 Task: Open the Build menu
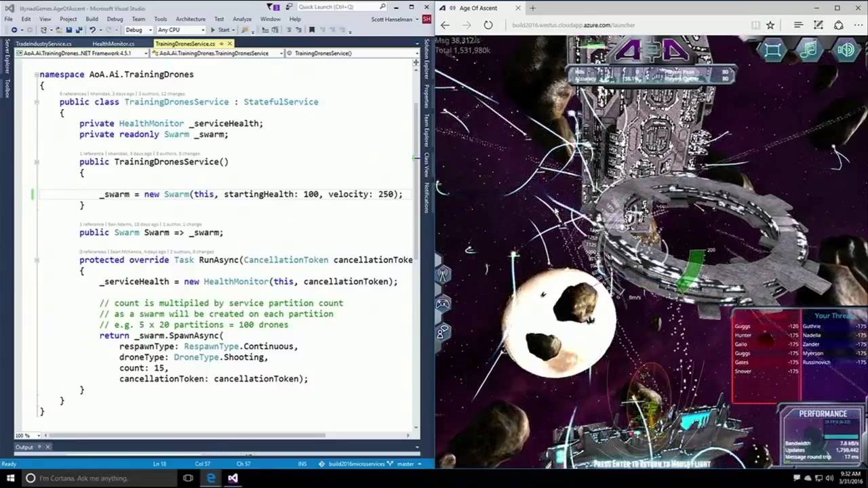point(92,19)
